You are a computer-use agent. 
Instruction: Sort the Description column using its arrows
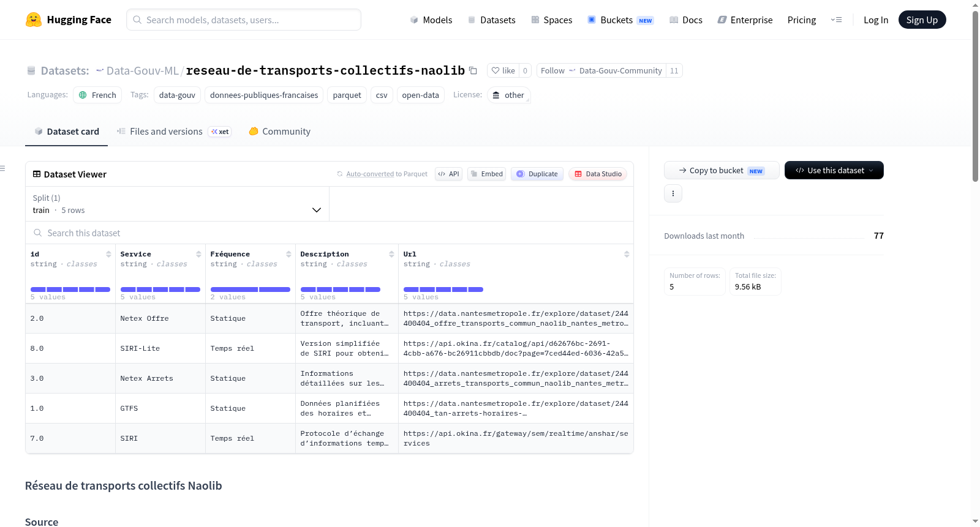pyautogui.click(x=391, y=254)
